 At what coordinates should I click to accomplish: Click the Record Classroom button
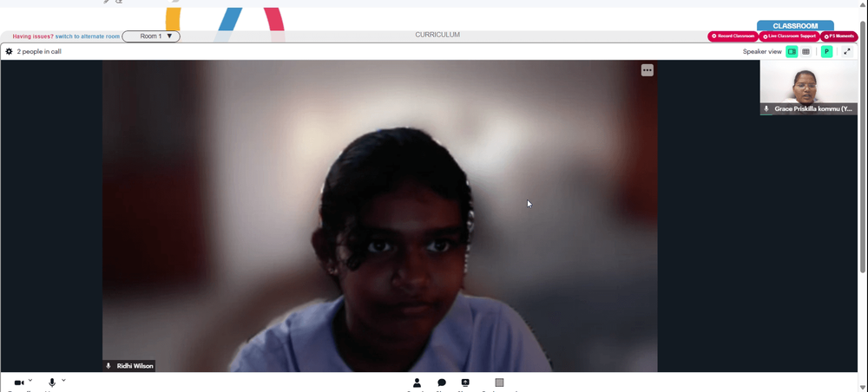(733, 36)
